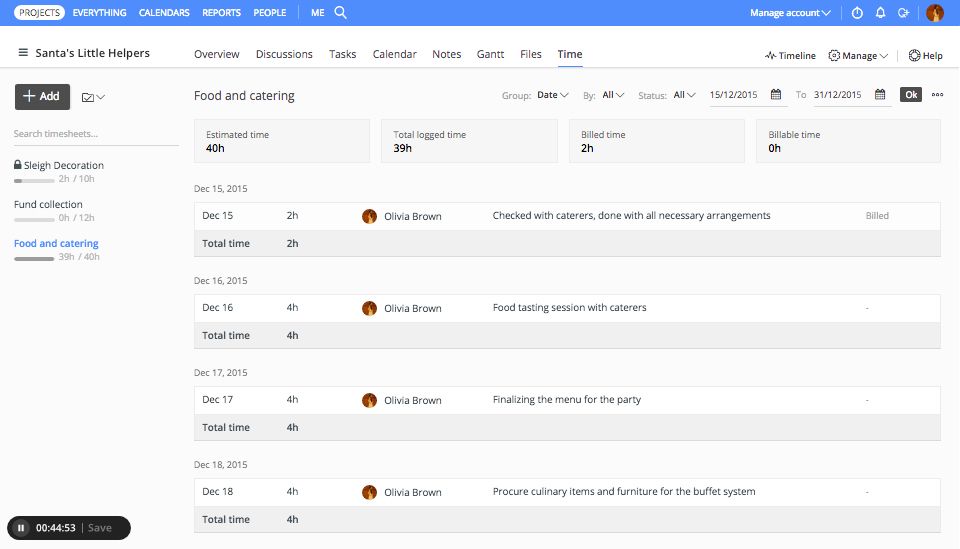Open the hamburger menu beside Santa's Little Helpers
The height and width of the screenshot is (549, 960).
[23, 53]
